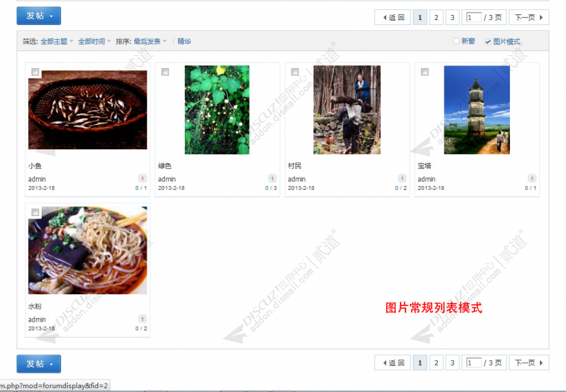Click the recommend count badge on 宝塔
566x392 pixels.
coord(532,179)
